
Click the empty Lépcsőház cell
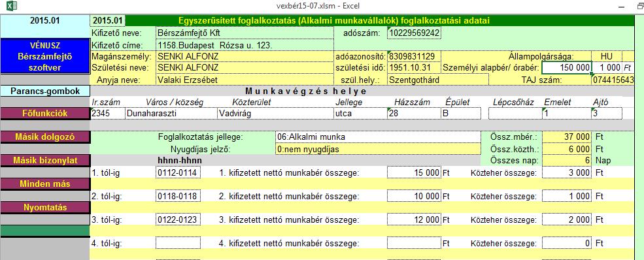[515, 113]
